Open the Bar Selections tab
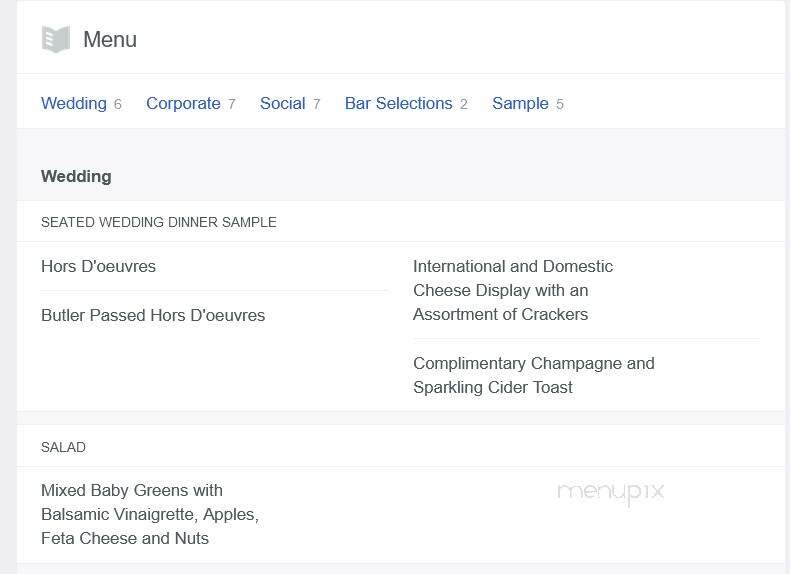 tap(398, 103)
